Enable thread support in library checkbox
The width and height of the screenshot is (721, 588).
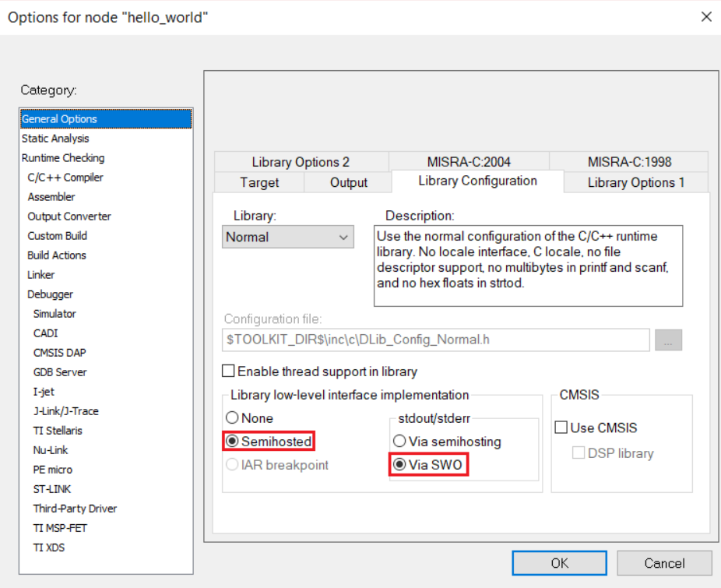point(229,371)
